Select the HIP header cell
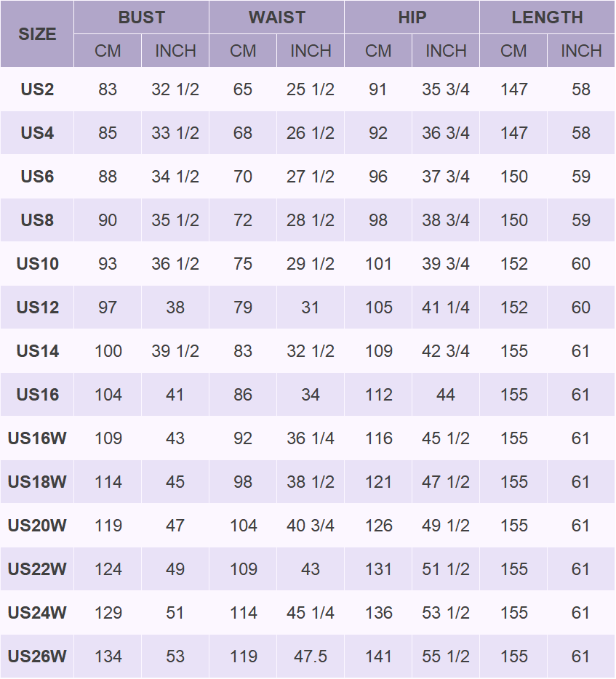The image size is (616, 679). point(412,17)
